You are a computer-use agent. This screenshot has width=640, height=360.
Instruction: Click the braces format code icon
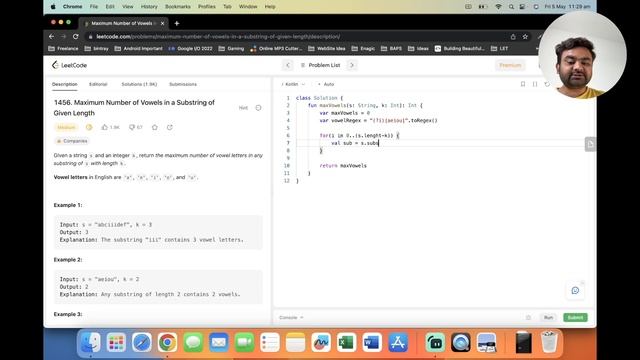tap(535, 84)
